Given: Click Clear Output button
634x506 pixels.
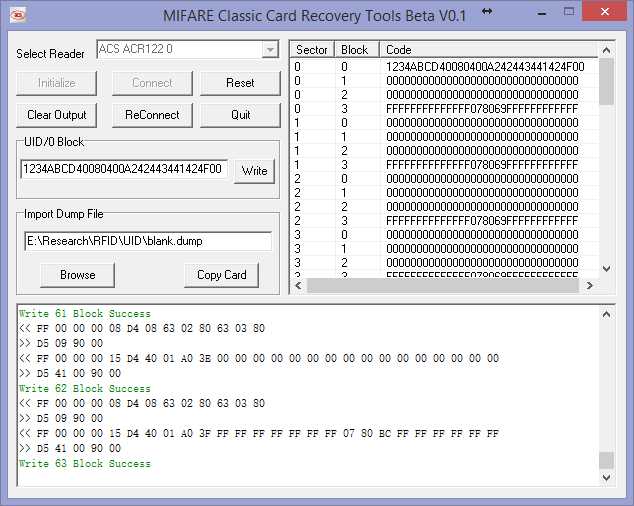Looking at the screenshot, I should 57,115.
